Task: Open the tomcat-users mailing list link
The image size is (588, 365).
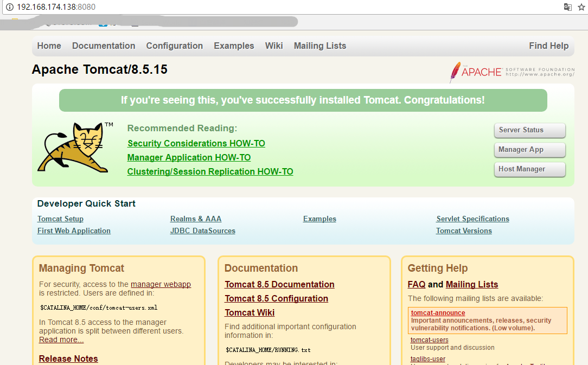Action: [x=430, y=340]
